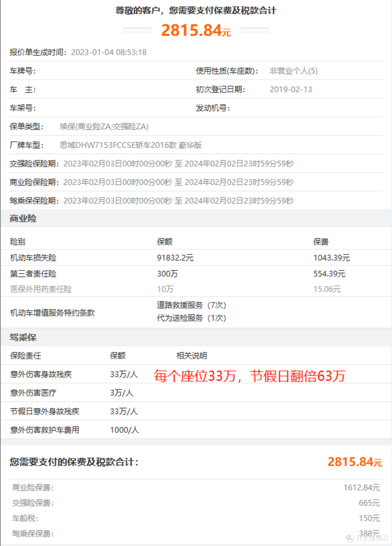Image resolution: width=392 pixels, height=546 pixels.
Task: Click the 驾乘保保费 388元 amount
Action: [369, 533]
